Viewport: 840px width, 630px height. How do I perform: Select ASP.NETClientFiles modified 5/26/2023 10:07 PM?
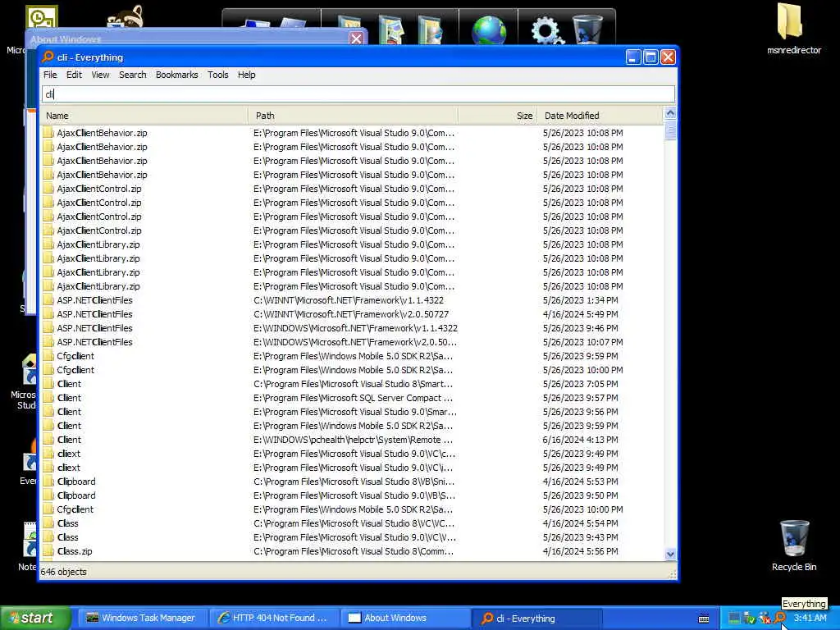(352, 342)
